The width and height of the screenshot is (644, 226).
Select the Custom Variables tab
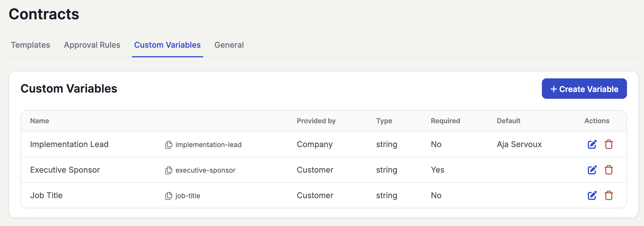(167, 45)
